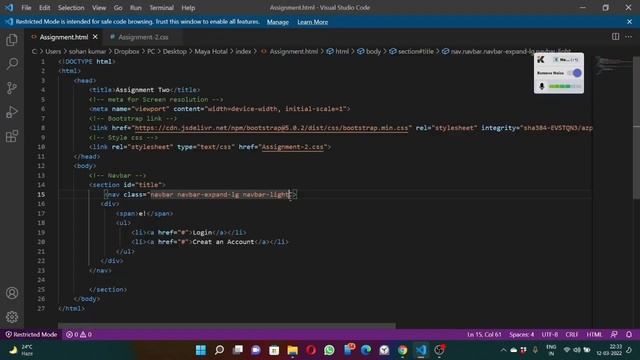The height and width of the screenshot is (360, 640).
Task: Open the Run menu
Action: tap(136, 8)
